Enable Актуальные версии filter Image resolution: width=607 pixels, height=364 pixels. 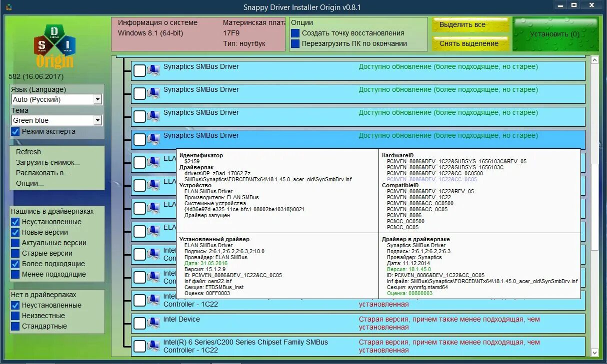point(15,243)
